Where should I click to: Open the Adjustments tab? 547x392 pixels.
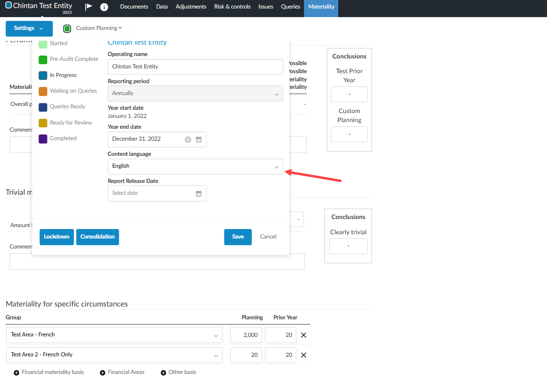click(191, 7)
